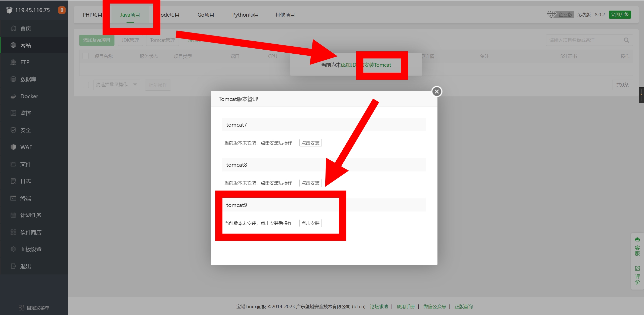
Task: Expand the batch operation (请选择批量操作) dropdown
Action: click(116, 85)
